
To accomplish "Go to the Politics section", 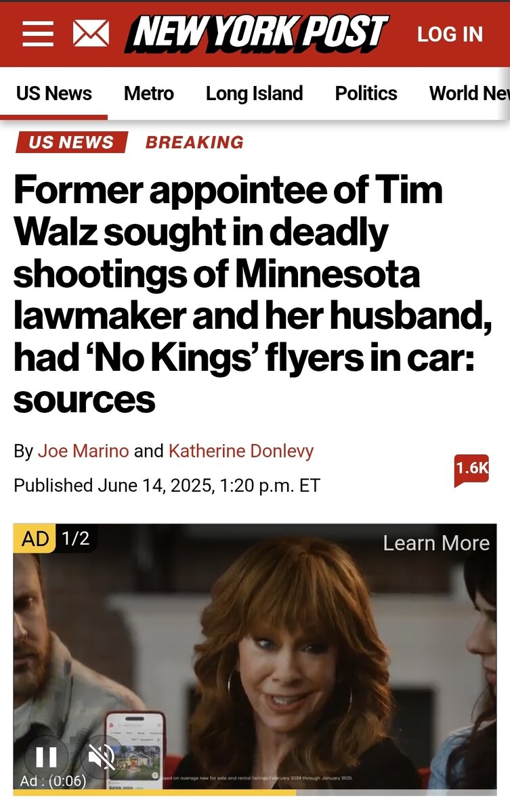I will click(x=366, y=93).
